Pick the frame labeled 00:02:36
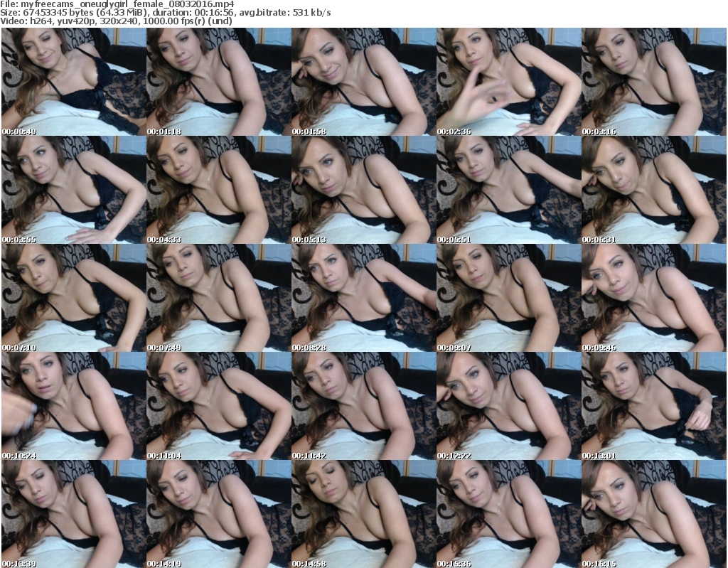The height and width of the screenshot is (568, 728). click(508, 82)
